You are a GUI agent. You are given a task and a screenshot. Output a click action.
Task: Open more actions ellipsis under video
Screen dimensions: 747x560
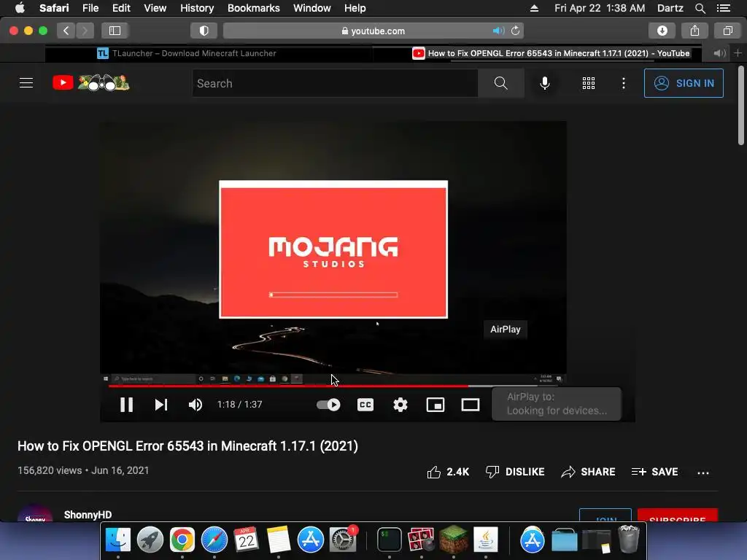pyautogui.click(x=703, y=472)
